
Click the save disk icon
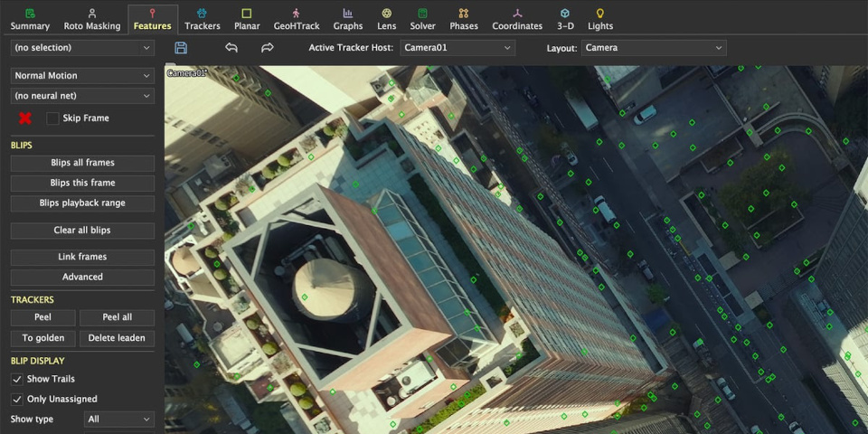coord(181,48)
